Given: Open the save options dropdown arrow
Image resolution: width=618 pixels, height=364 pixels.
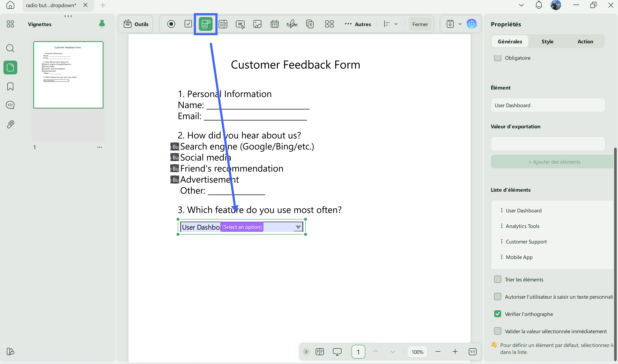Looking at the screenshot, I should point(460,24).
